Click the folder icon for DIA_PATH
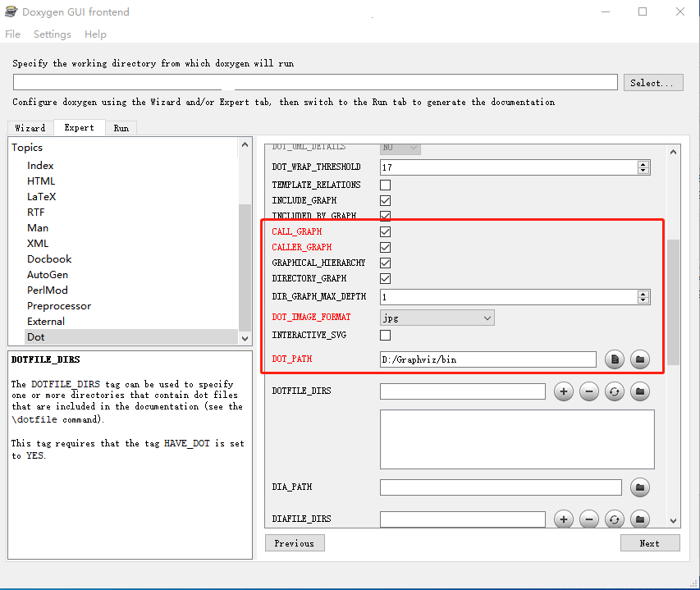 click(640, 487)
